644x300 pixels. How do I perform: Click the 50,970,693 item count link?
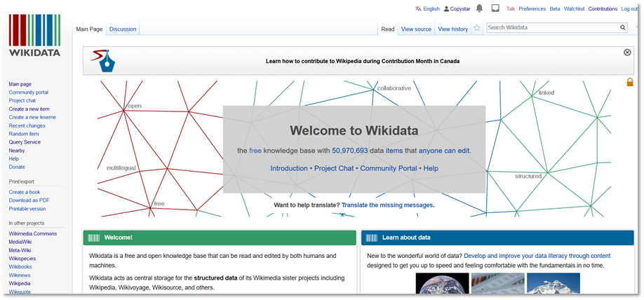tap(350, 151)
